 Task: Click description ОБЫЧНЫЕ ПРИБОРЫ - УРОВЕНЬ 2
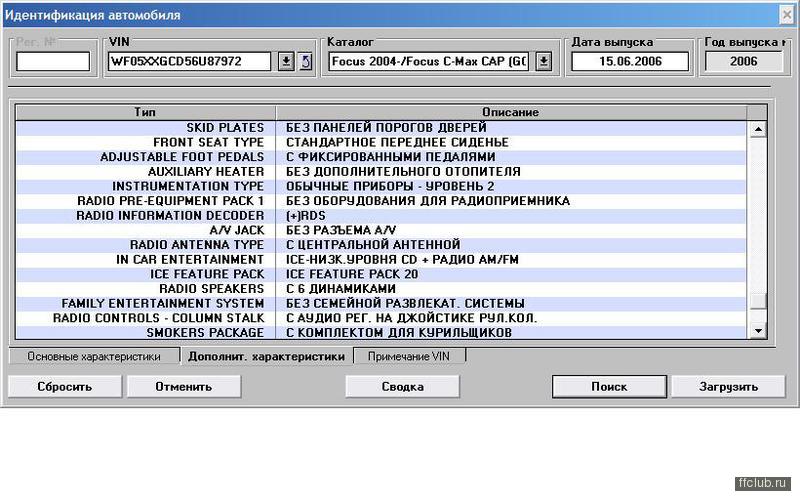coord(390,186)
